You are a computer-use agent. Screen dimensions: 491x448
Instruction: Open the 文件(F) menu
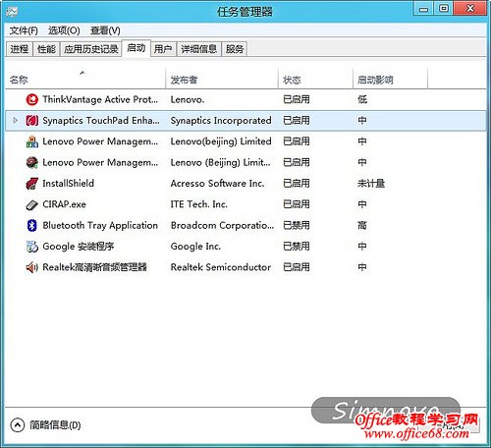(x=24, y=30)
